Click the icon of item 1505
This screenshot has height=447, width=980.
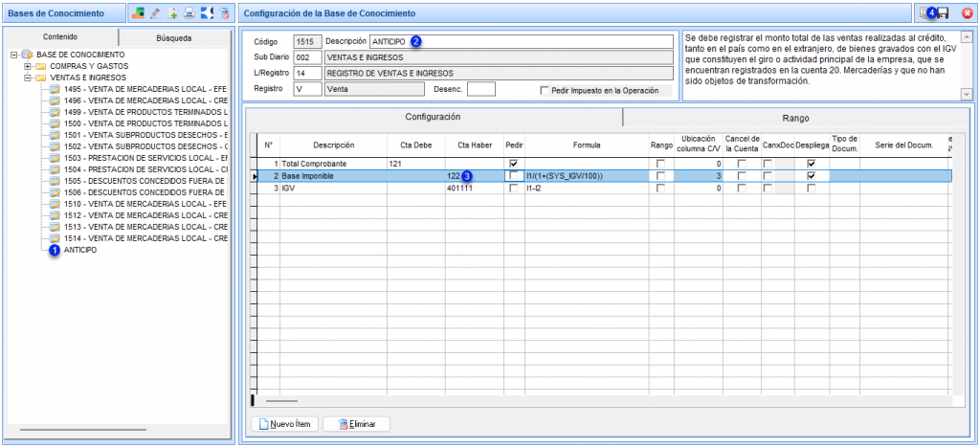[x=56, y=181]
